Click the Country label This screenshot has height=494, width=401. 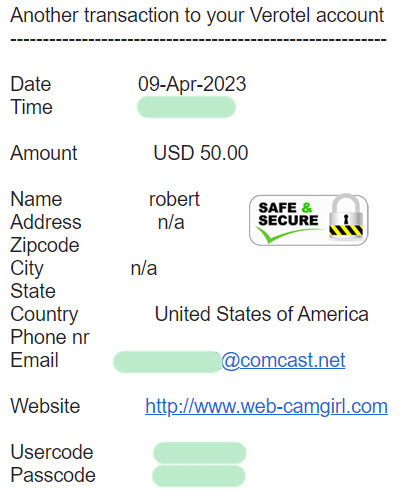click(44, 315)
